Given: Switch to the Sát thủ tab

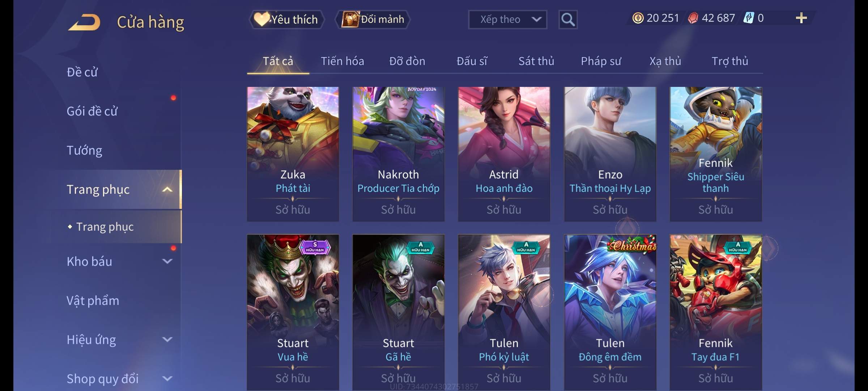Looking at the screenshot, I should click(x=536, y=61).
